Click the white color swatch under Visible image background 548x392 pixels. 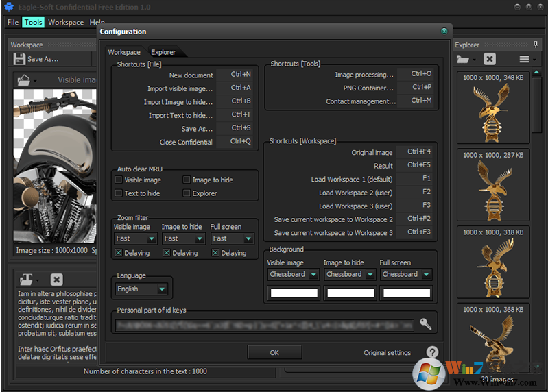pos(294,293)
